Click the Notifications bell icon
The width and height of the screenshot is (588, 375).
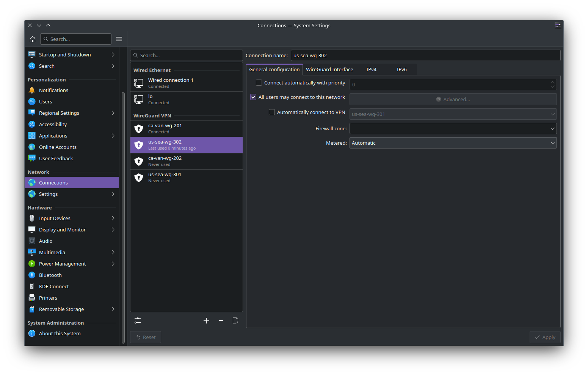click(32, 90)
